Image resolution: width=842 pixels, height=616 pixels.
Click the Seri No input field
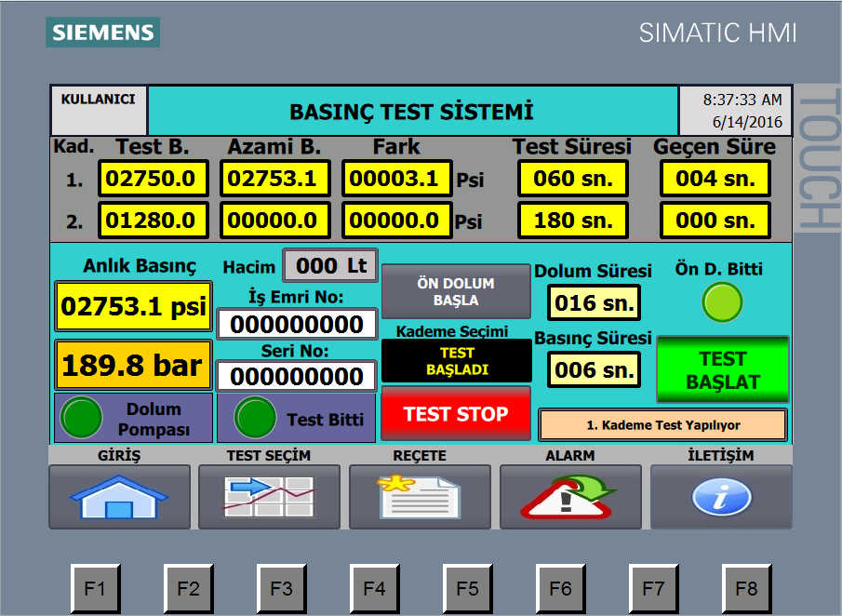coord(297,376)
